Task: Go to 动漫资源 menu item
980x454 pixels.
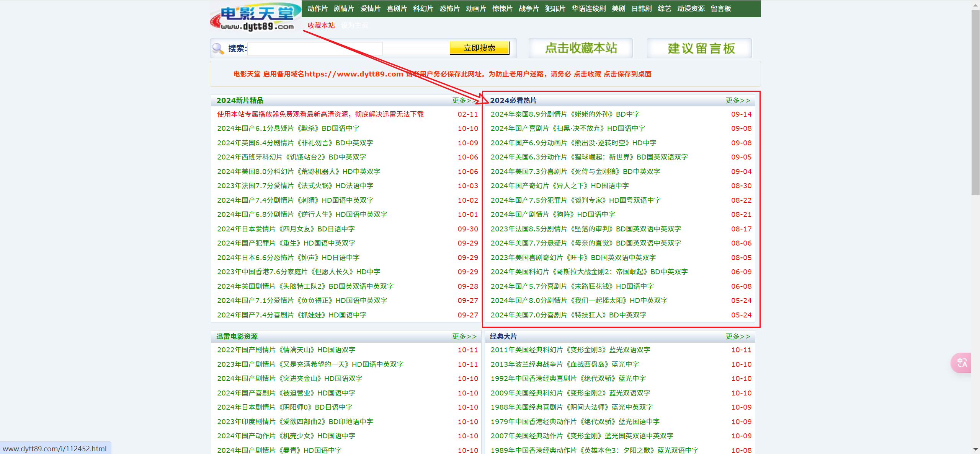Action: point(691,9)
